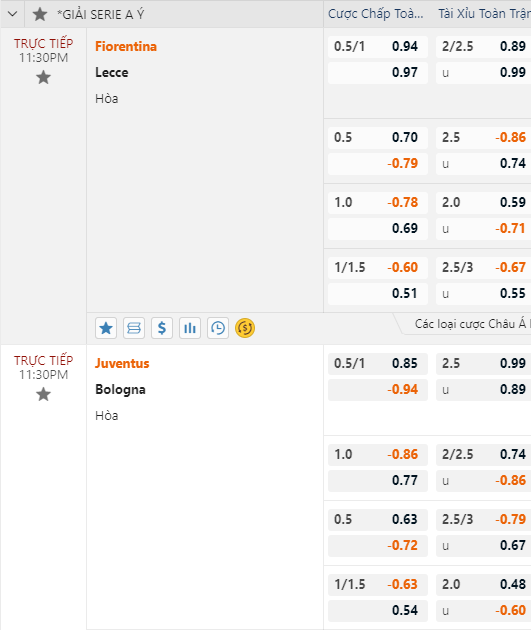Select the Tài Xỉu Toàn Trận column header
Screen dimensions: 531x630
tap(484, 14)
